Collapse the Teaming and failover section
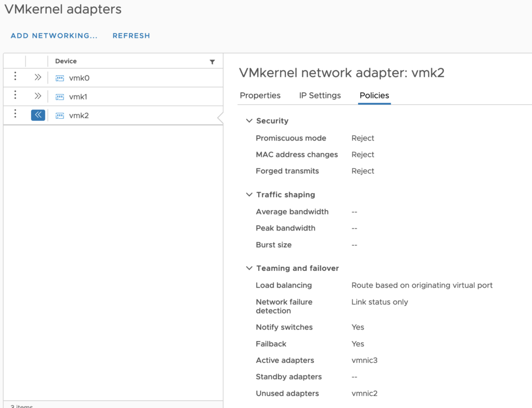The height and width of the screenshot is (408, 532). 249,268
